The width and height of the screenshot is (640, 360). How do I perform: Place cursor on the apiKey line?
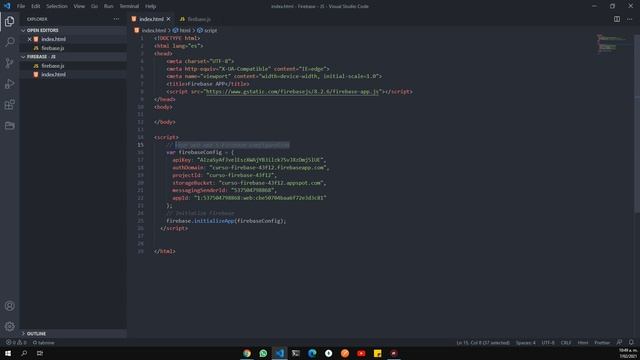249,160
